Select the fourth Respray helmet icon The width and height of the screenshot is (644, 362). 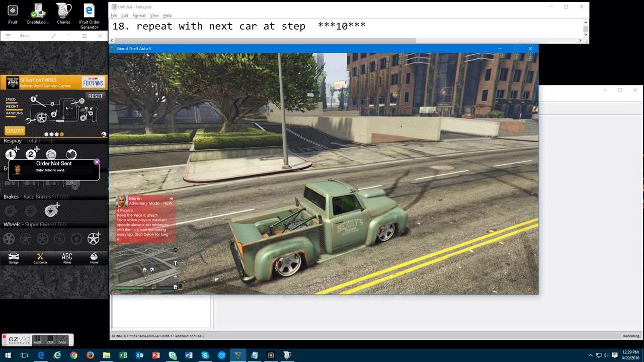pos(71,154)
